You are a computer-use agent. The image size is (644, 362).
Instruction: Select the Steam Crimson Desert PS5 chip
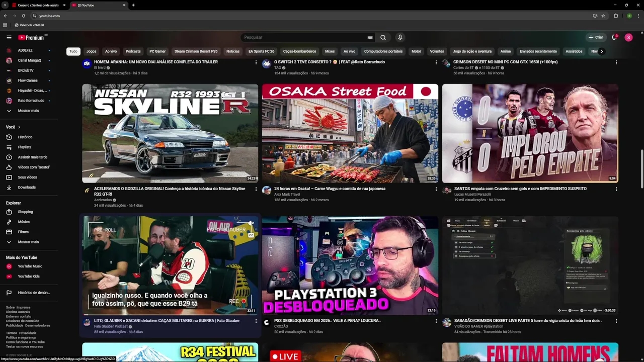(196, 51)
